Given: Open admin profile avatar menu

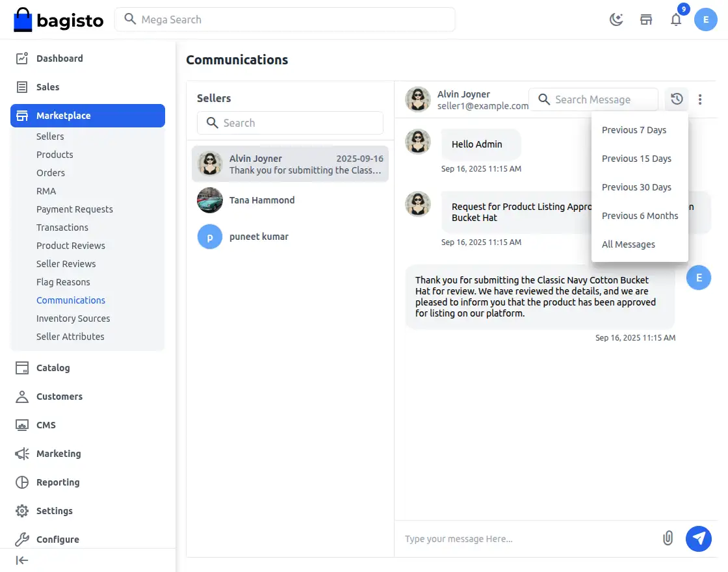Looking at the screenshot, I should click(x=705, y=19).
